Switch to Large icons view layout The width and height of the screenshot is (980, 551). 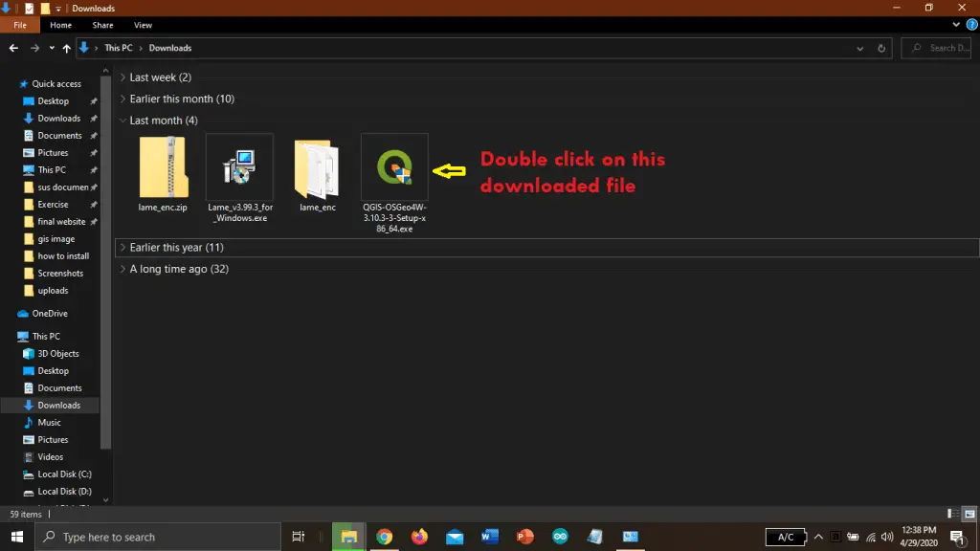[969, 514]
